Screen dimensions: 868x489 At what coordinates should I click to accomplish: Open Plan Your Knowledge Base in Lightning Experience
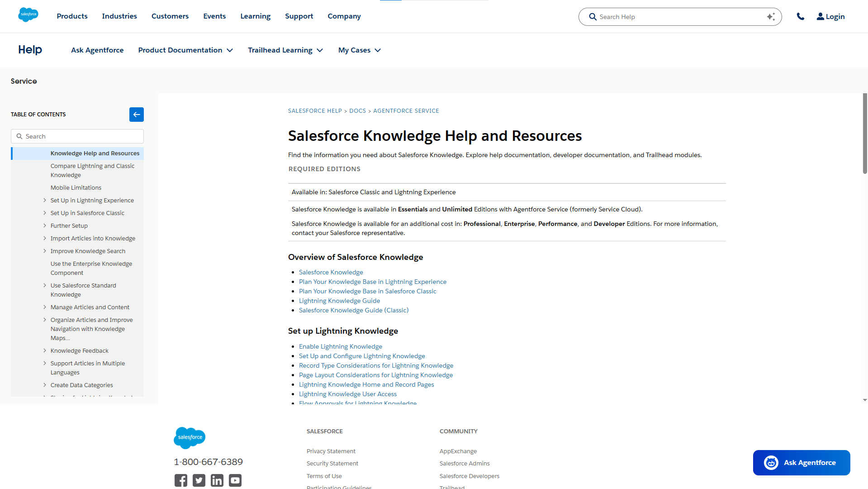point(373,282)
